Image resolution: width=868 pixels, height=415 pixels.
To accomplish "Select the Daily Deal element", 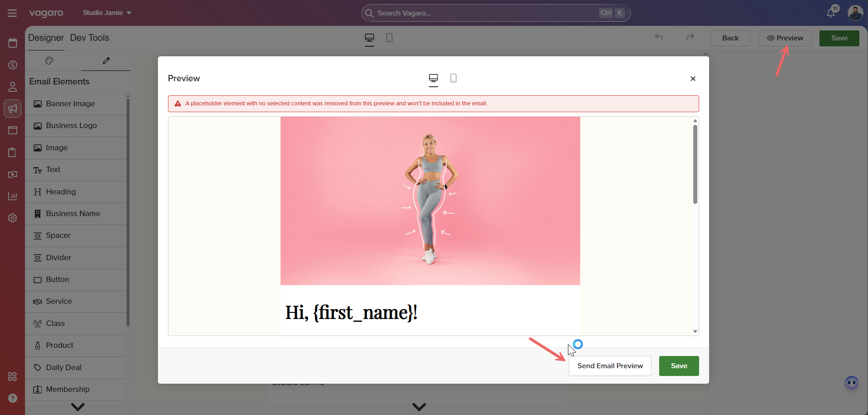I will click(x=75, y=368).
